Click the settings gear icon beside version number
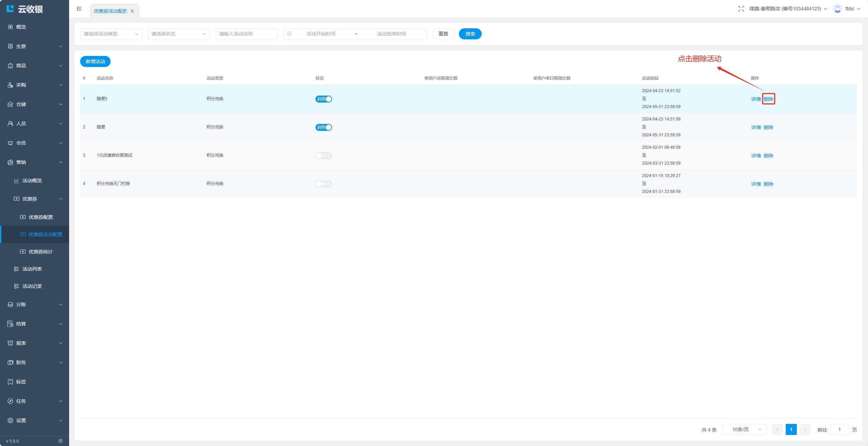Viewport: 868px width, 446px height. click(x=60, y=441)
